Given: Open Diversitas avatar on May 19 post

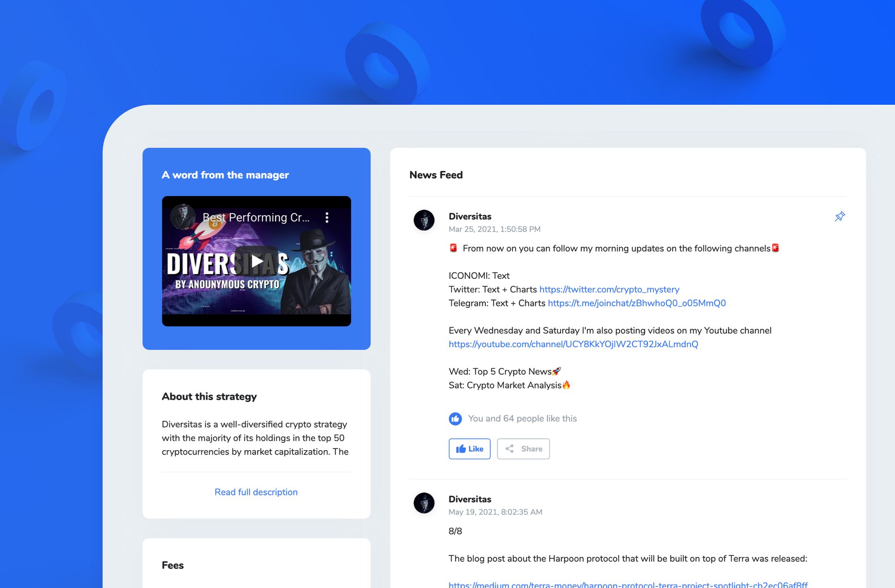Looking at the screenshot, I should click(424, 503).
